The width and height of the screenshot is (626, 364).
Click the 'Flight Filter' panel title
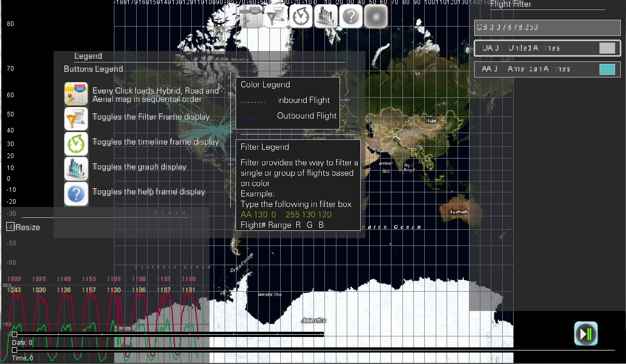pyautogui.click(x=511, y=4)
